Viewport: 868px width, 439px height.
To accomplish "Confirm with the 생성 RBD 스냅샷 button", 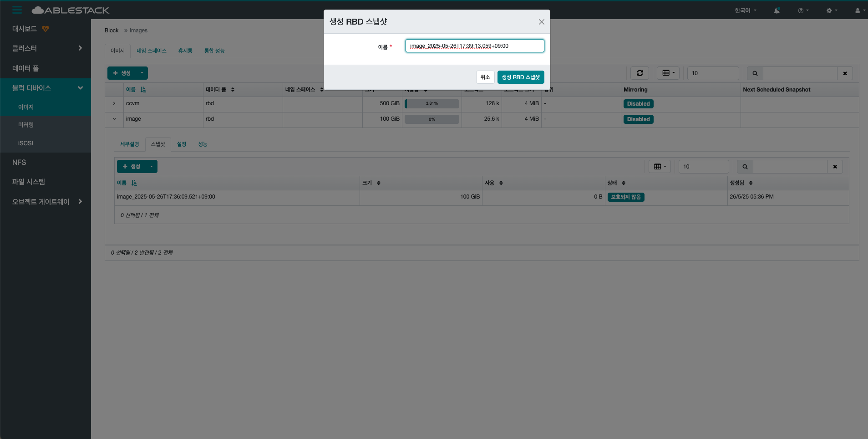I will click(521, 77).
